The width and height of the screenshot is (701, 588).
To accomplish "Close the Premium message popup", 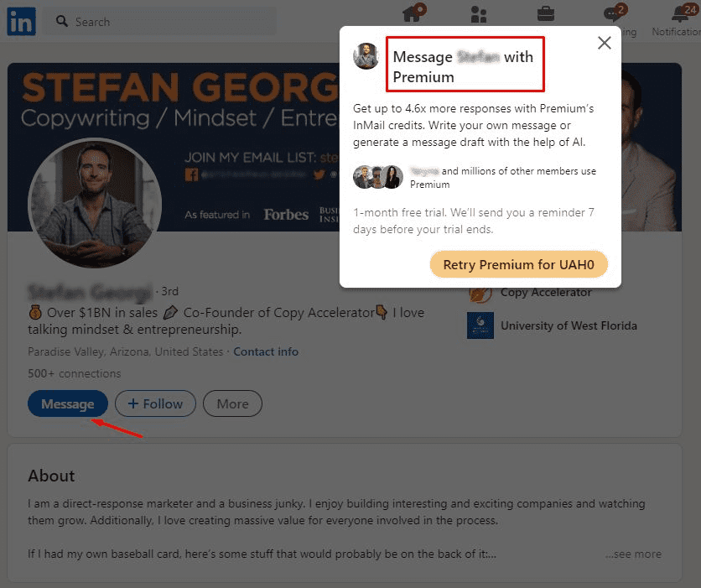I will point(604,43).
